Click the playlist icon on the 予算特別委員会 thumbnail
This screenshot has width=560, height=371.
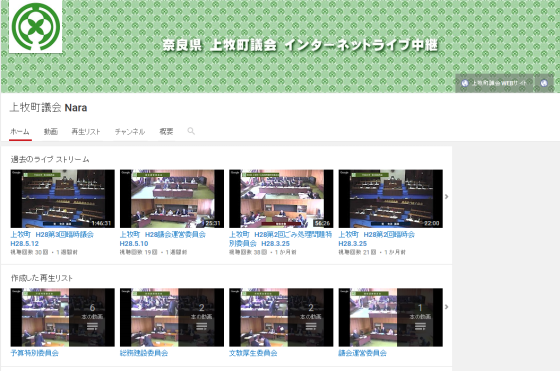[x=92, y=326]
